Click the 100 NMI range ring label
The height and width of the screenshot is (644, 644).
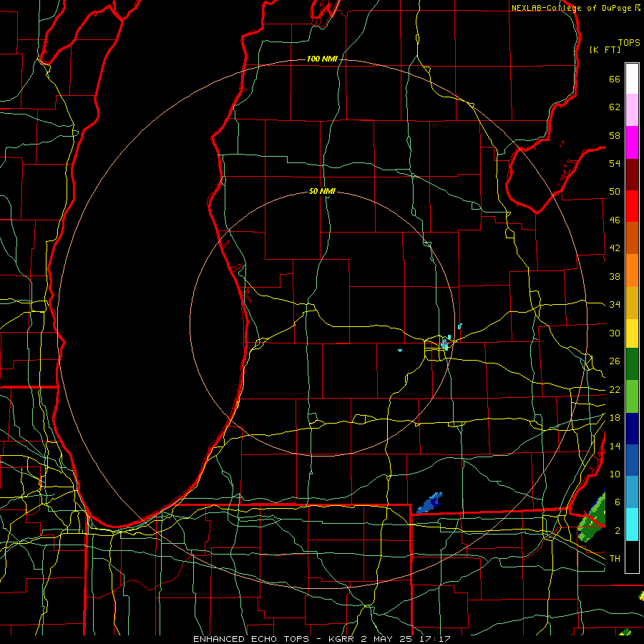pyautogui.click(x=322, y=59)
